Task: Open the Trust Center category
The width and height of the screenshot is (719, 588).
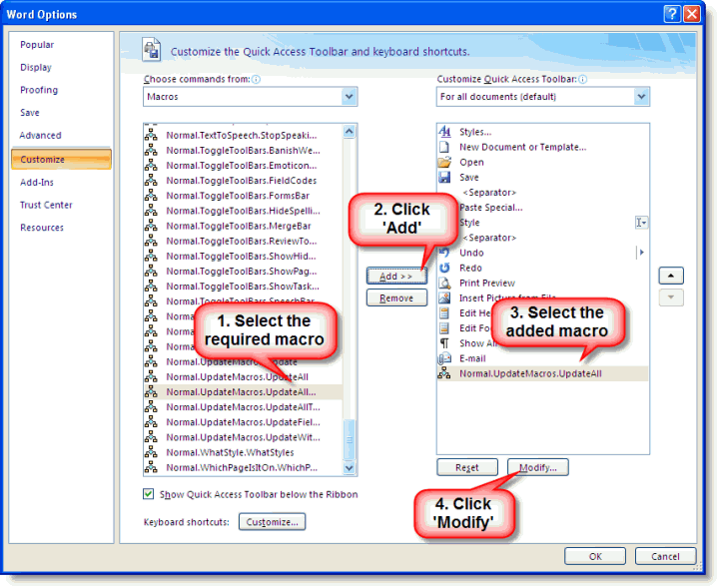Action: [46, 205]
